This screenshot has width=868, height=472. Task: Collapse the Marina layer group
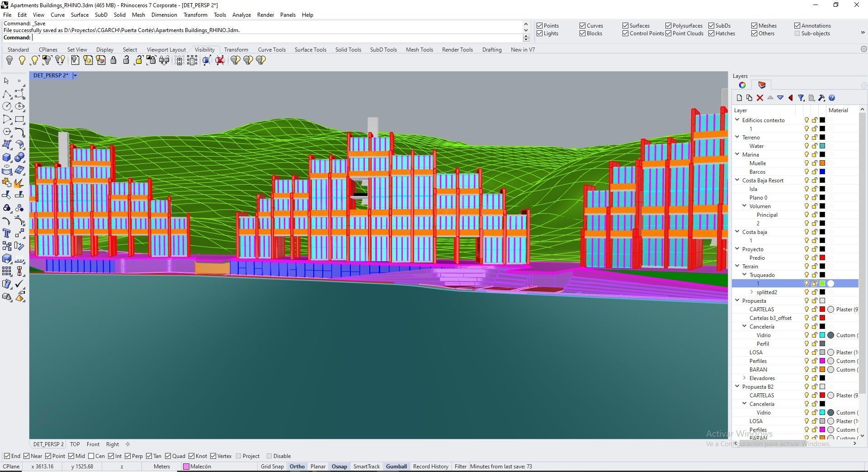[737, 154]
